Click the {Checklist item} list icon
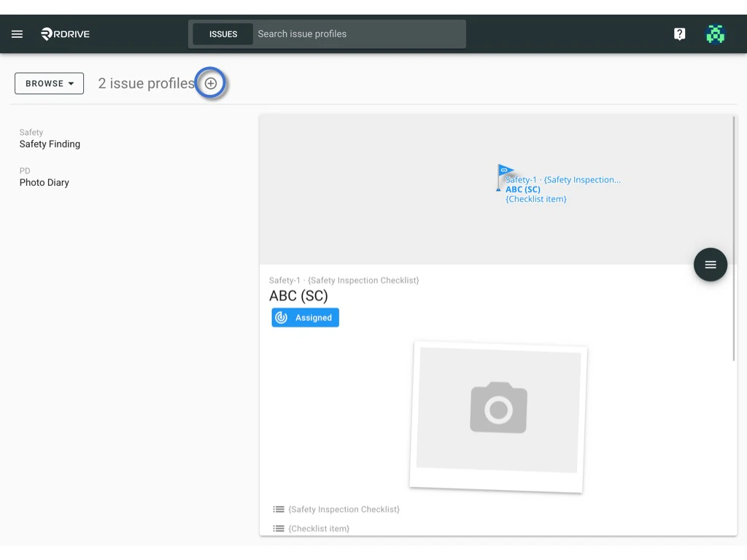747x560 pixels. (x=278, y=528)
